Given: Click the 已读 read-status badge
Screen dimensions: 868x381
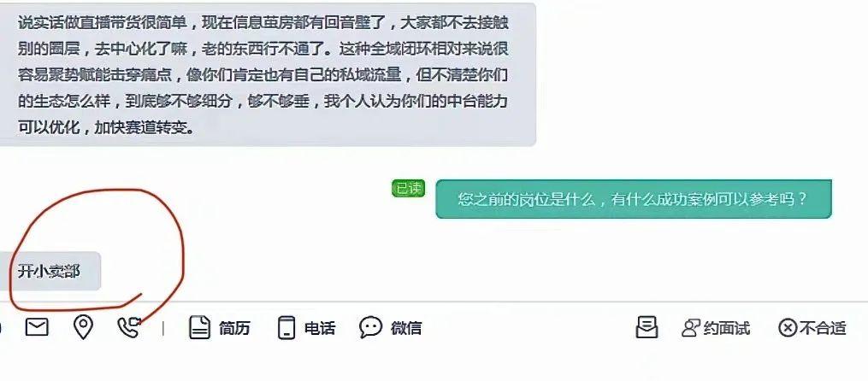Looking at the screenshot, I should 408,188.
